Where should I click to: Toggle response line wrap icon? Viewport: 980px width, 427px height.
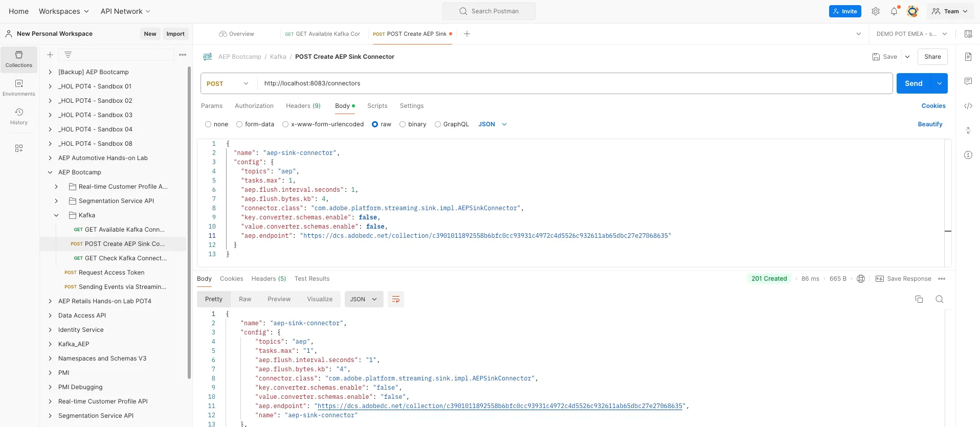[x=396, y=299]
